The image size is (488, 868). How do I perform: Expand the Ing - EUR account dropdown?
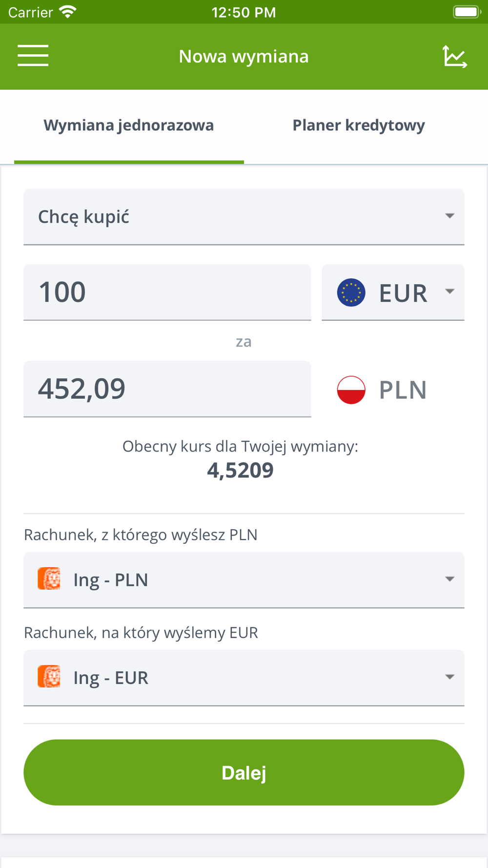244,677
